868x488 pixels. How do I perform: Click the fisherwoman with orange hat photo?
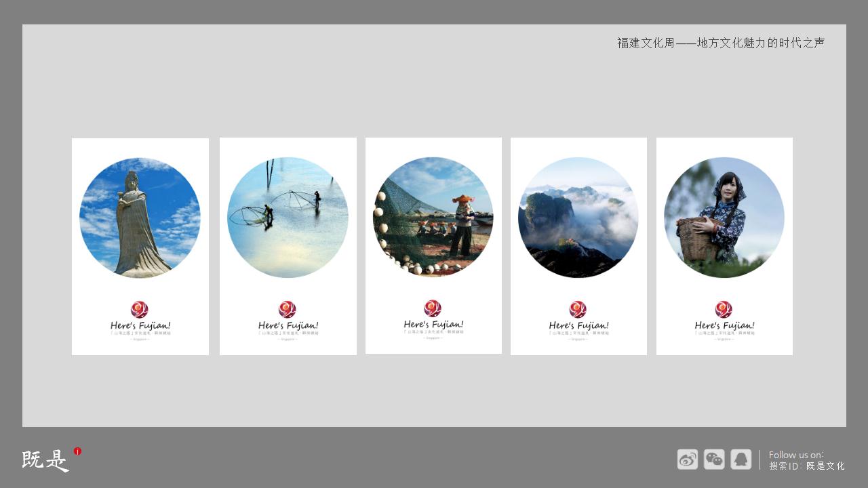(x=433, y=217)
